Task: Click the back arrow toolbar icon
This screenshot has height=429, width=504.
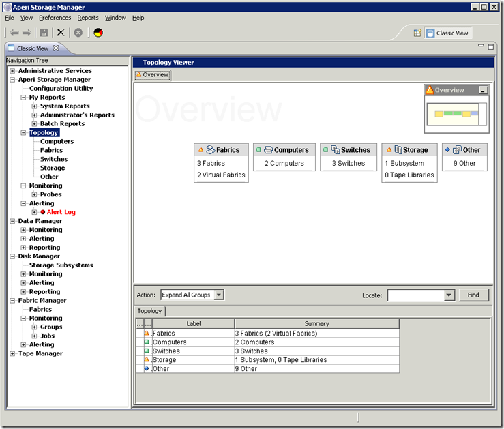Action: click(x=14, y=33)
